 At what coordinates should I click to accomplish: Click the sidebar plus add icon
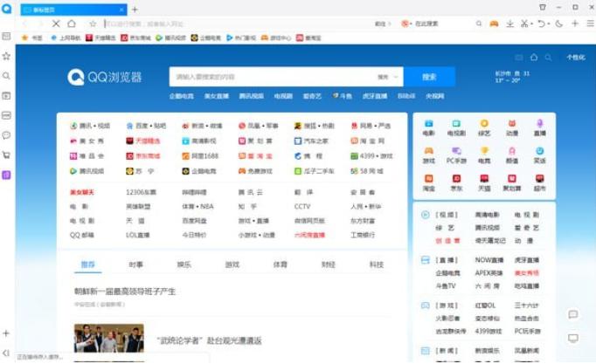pos(6,333)
